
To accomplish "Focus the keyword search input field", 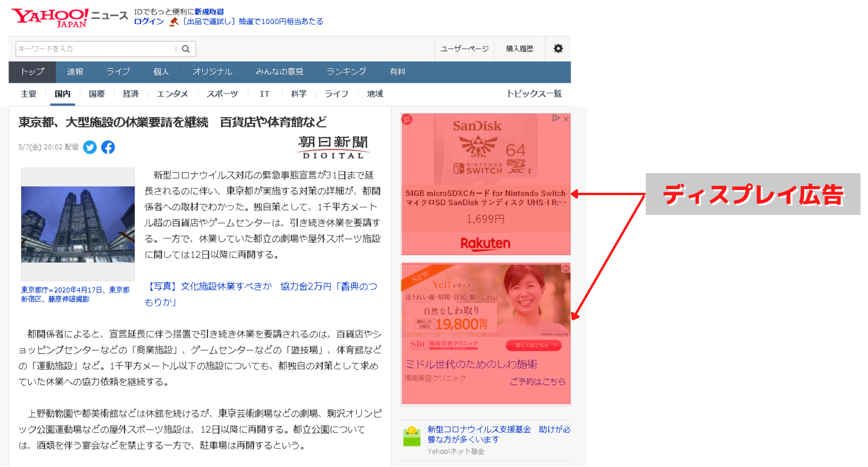I will coord(96,49).
